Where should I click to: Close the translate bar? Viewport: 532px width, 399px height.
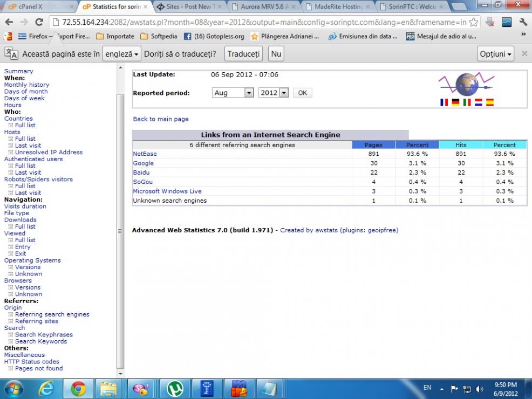pyautogui.click(x=524, y=53)
